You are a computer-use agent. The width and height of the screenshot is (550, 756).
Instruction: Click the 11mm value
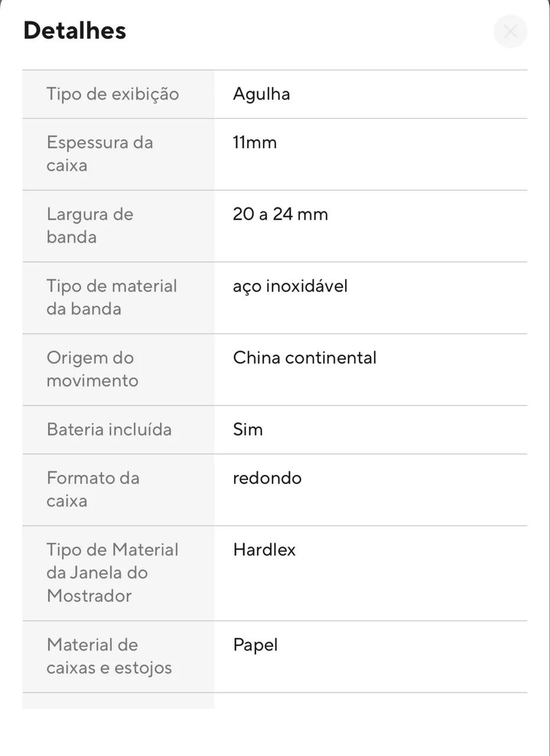255,142
